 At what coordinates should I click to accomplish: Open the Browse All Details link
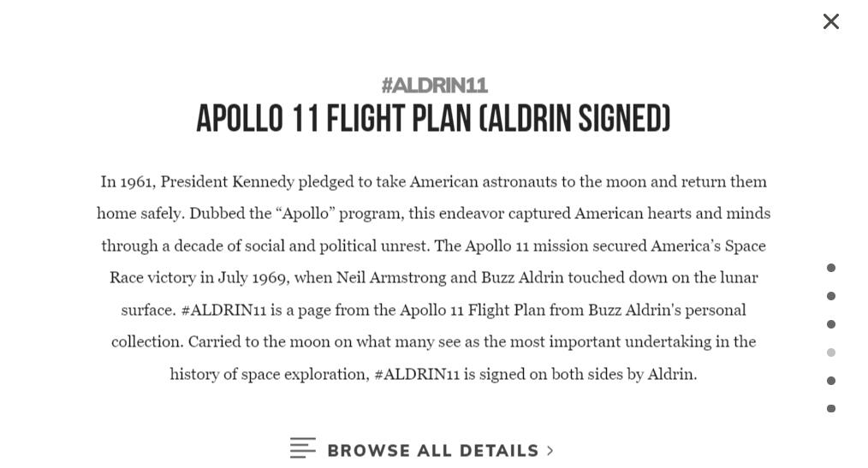432,451
